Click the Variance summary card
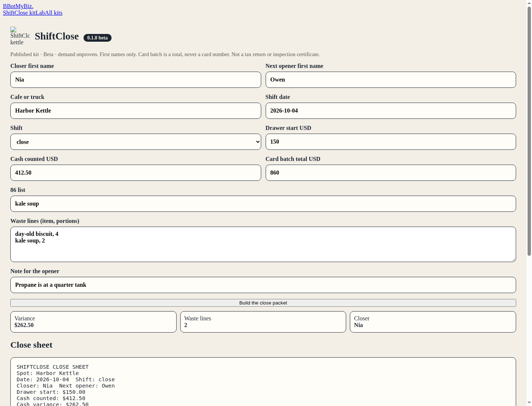This screenshot has width=532, height=406. click(93, 322)
